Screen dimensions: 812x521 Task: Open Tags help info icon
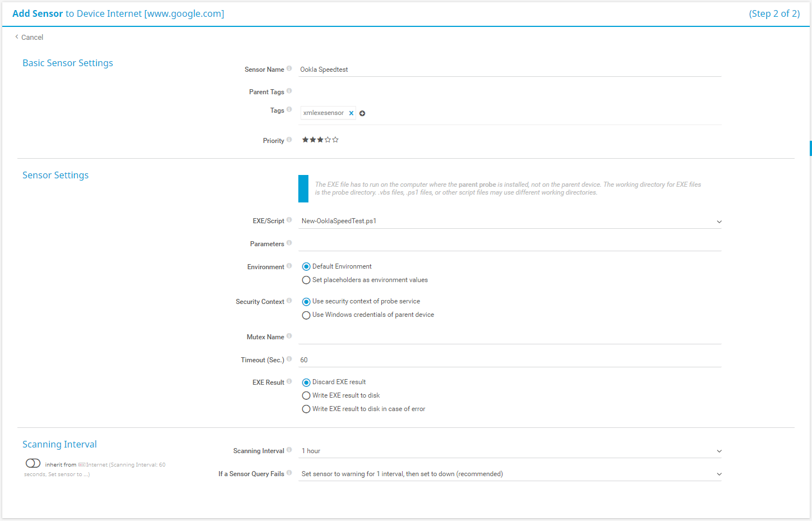click(289, 109)
